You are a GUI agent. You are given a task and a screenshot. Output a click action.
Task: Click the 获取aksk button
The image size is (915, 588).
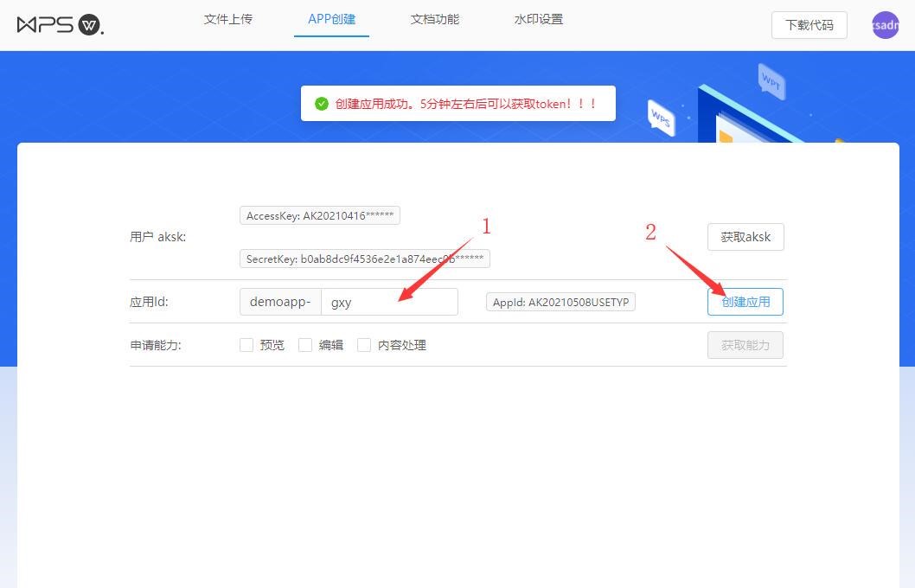745,237
